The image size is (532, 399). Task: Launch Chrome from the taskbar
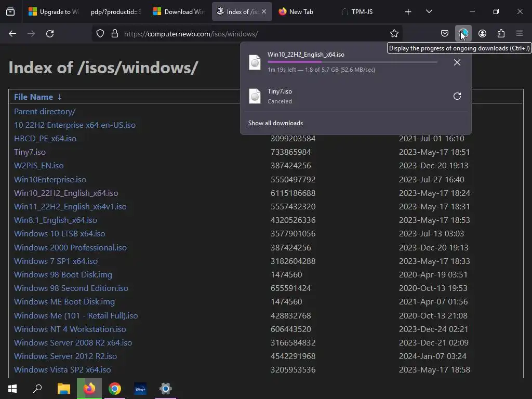pyautogui.click(x=115, y=389)
